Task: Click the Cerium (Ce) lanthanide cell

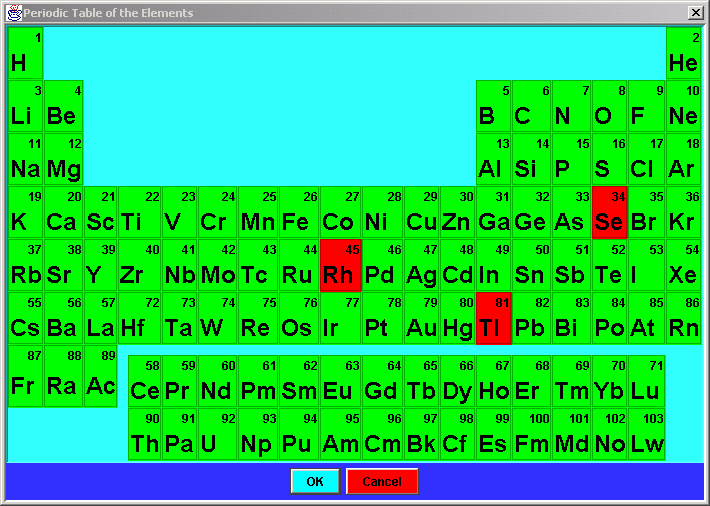Action: [x=145, y=381]
